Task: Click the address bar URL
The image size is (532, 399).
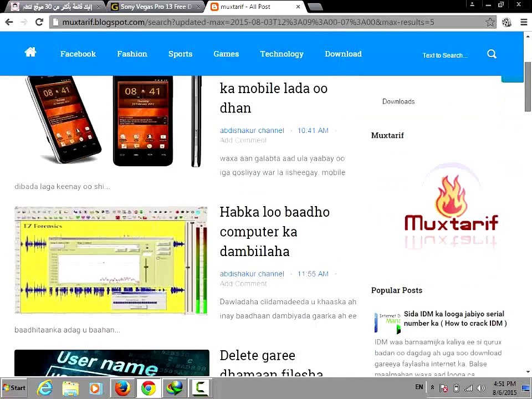Action: click(x=248, y=22)
